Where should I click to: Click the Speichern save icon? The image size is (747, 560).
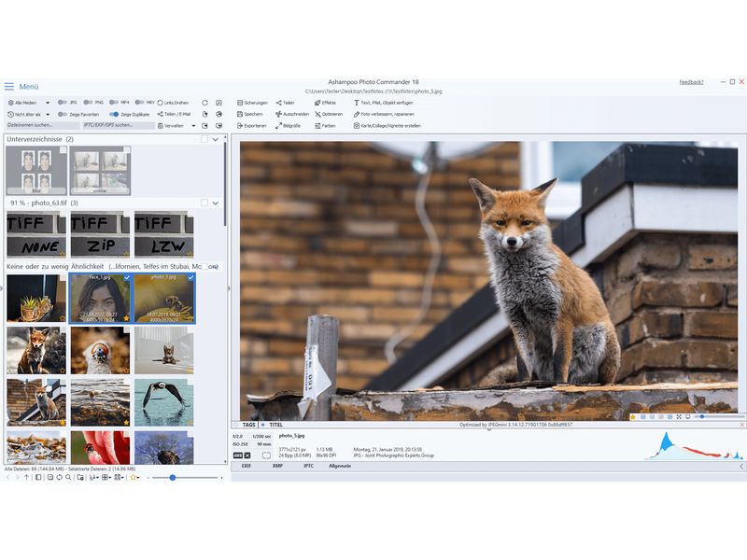pyautogui.click(x=240, y=114)
